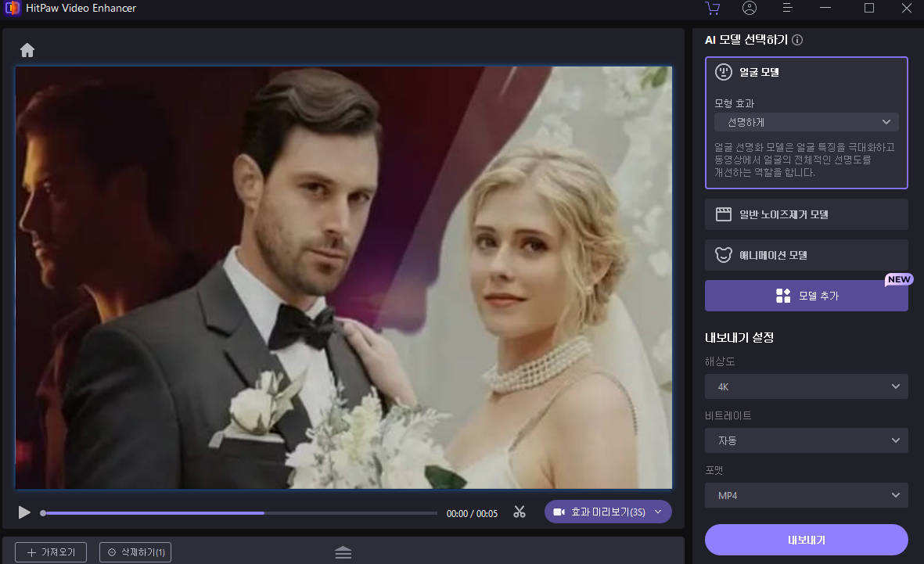Click the 삭제하기(1) delete button

(135, 552)
